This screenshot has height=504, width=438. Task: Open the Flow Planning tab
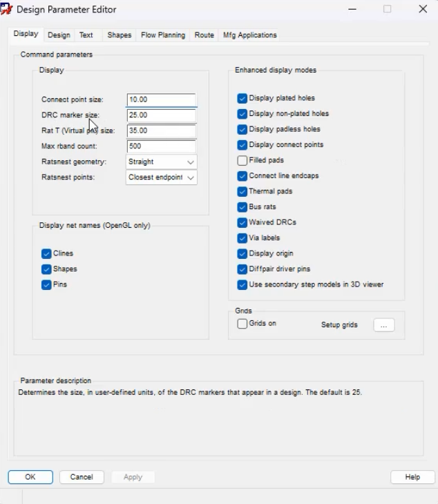coord(163,35)
